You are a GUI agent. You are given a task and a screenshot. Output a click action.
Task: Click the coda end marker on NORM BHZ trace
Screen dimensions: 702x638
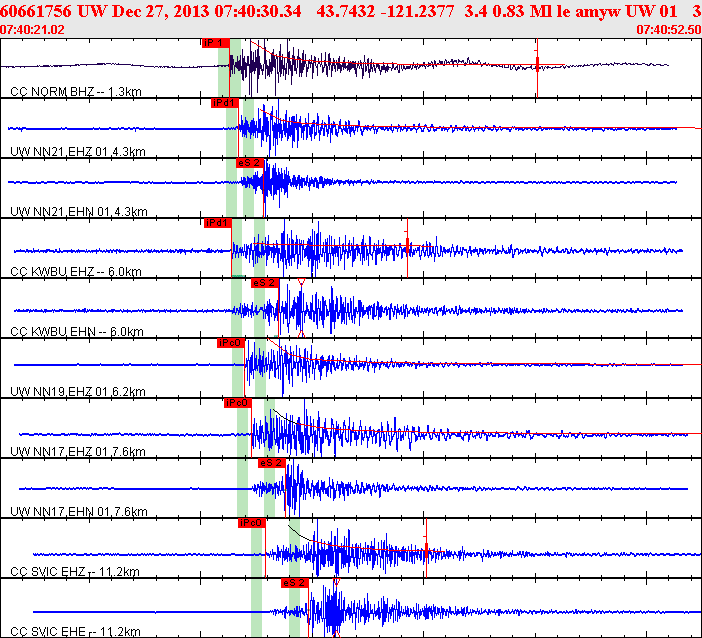coord(537,64)
